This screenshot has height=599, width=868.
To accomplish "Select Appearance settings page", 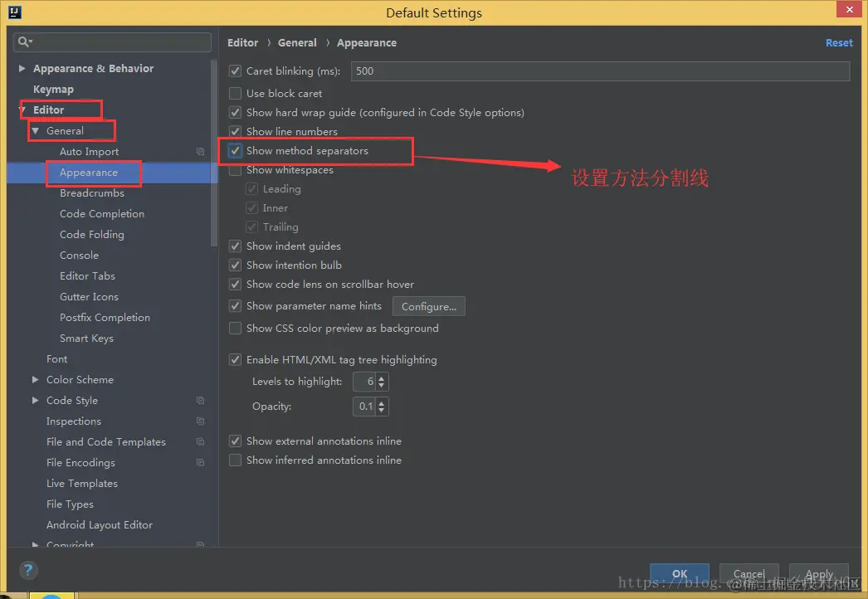I will pyautogui.click(x=89, y=173).
